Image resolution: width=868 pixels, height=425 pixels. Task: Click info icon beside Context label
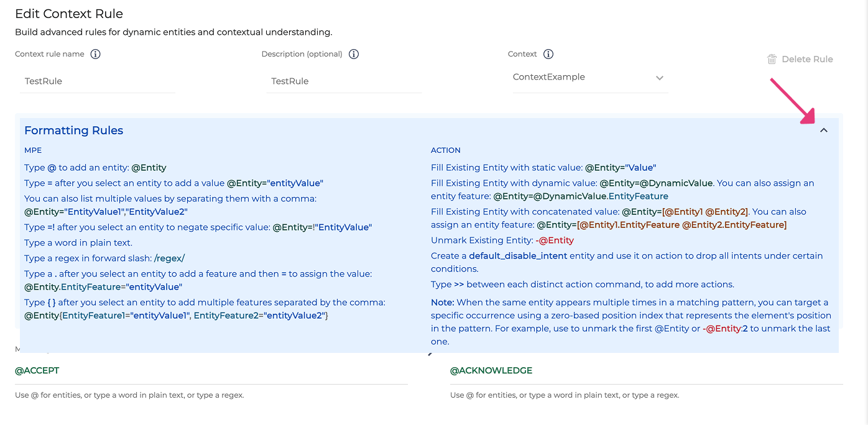click(x=548, y=54)
